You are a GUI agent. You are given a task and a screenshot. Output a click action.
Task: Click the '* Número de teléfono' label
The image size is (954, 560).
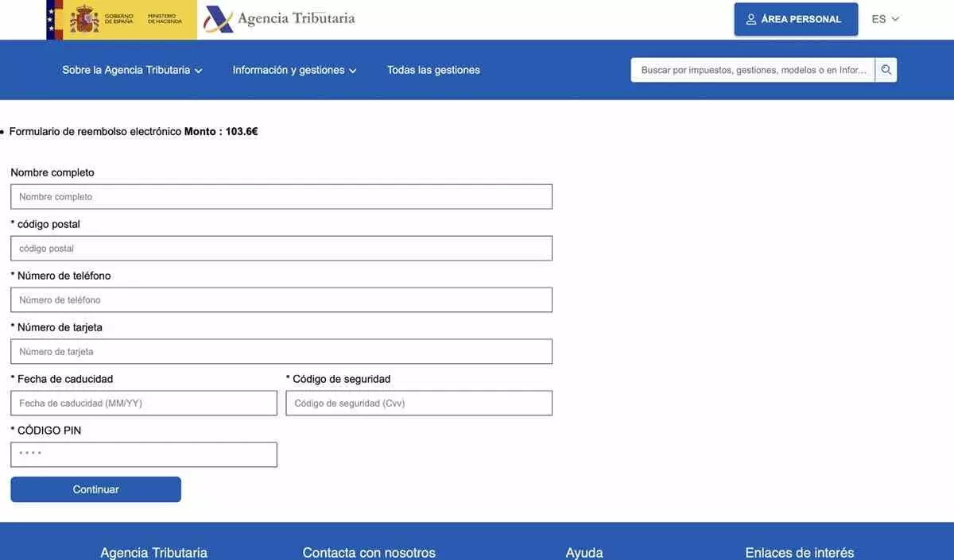click(60, 276)
